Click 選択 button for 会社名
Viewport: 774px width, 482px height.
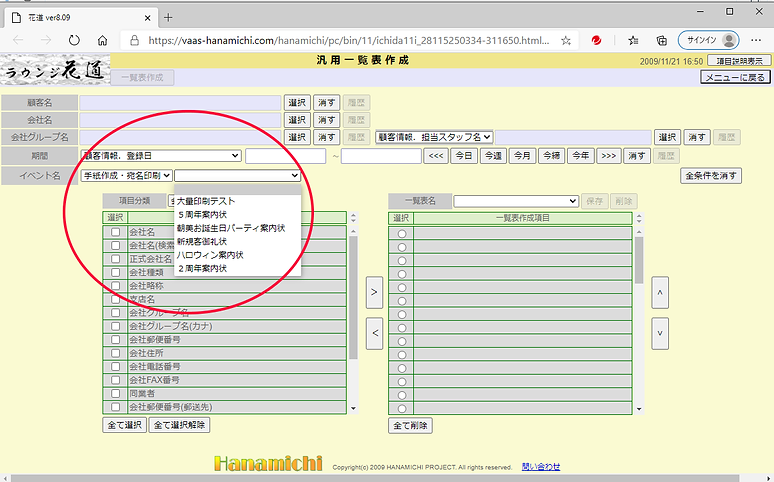(297, 120)
